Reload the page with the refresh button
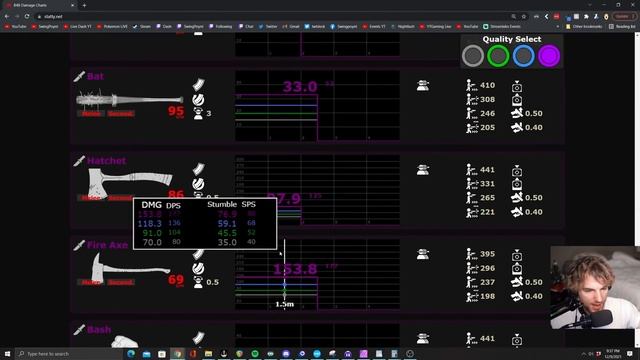 point(27,16)
